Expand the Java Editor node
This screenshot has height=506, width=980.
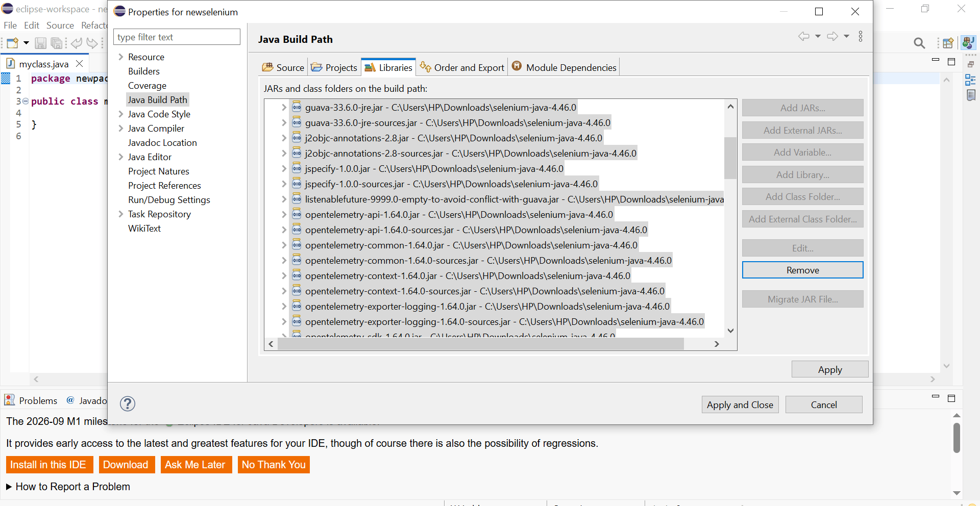(121, 157)
